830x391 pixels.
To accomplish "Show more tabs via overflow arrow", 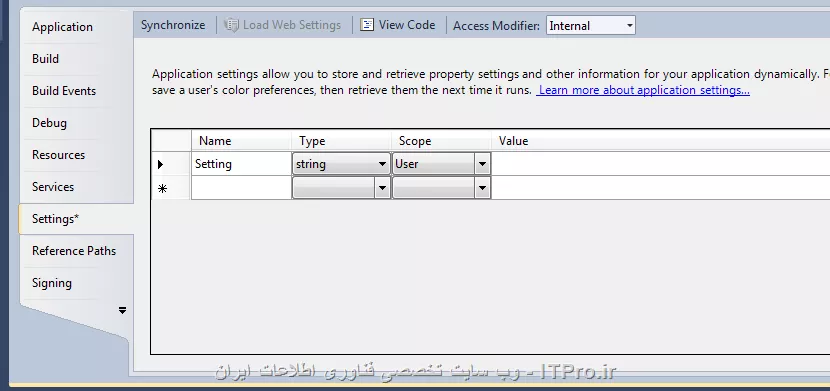I will [x=122, y=310].
